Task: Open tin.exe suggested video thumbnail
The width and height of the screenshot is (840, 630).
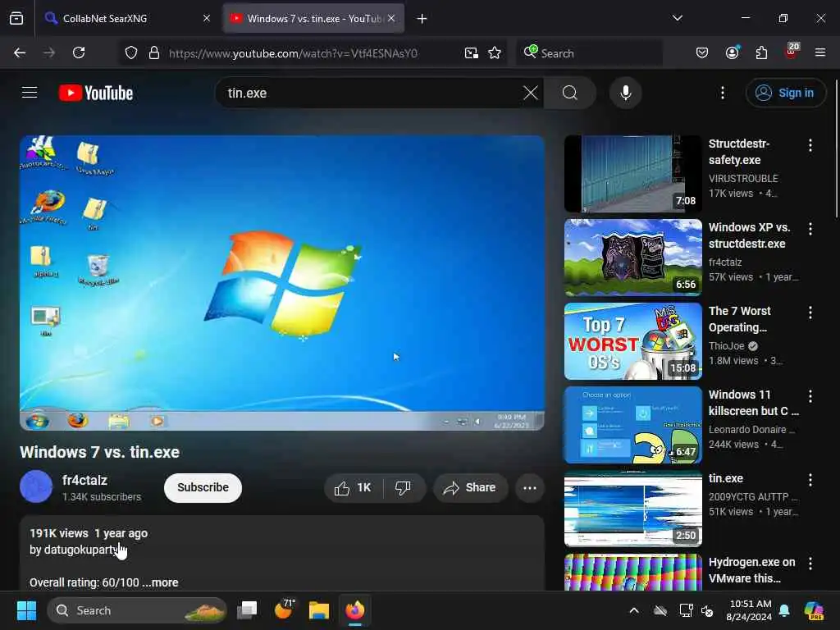Action: point(632,509)
